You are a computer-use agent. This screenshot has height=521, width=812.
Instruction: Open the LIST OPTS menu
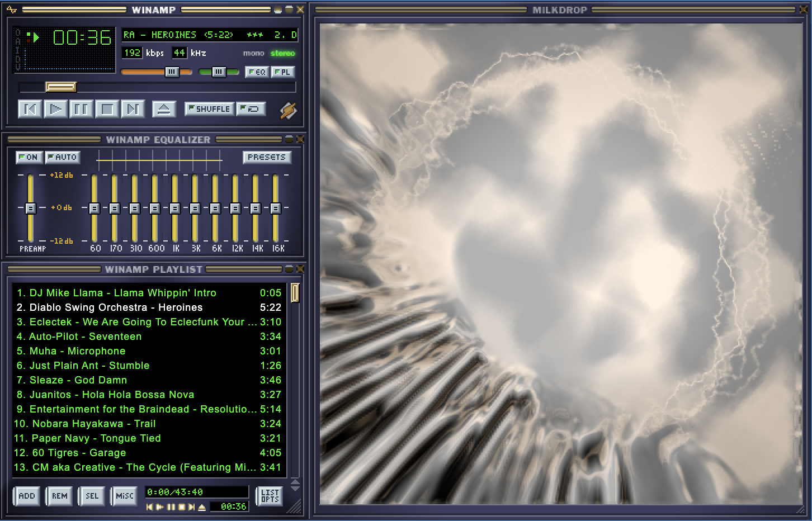click(270, 496)
